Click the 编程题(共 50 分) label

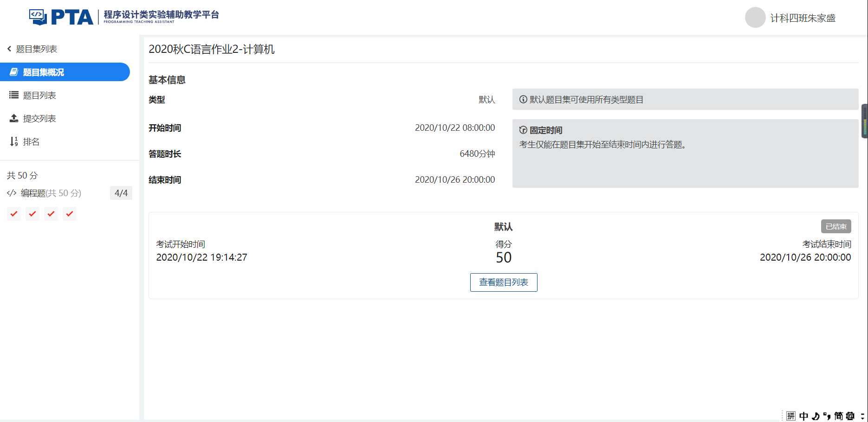pyautogui.click(x=51, y=193)
